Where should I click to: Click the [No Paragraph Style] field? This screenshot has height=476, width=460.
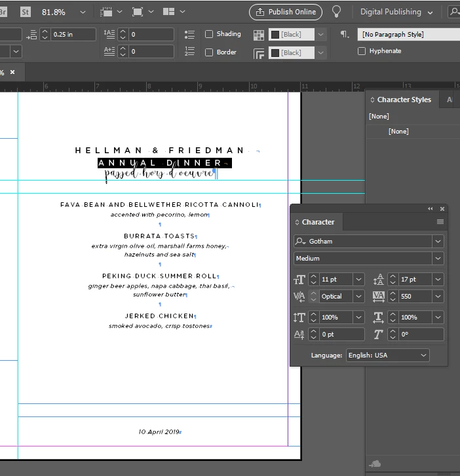(409, 34)
